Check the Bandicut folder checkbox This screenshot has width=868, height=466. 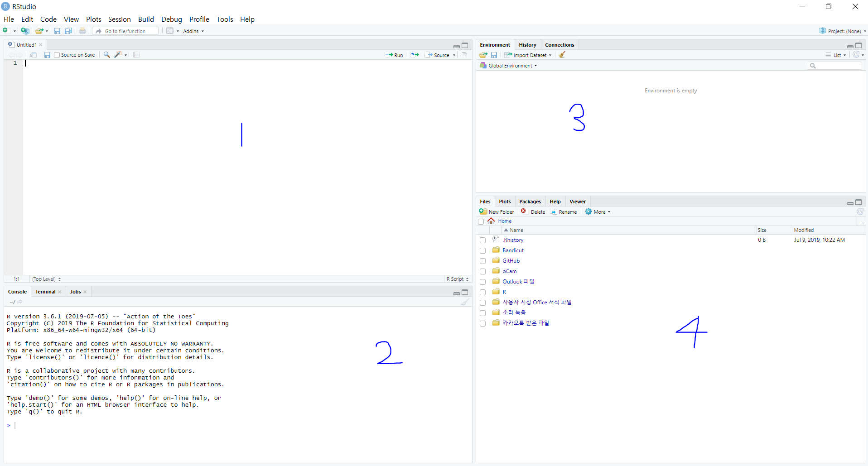pos(482,251)
